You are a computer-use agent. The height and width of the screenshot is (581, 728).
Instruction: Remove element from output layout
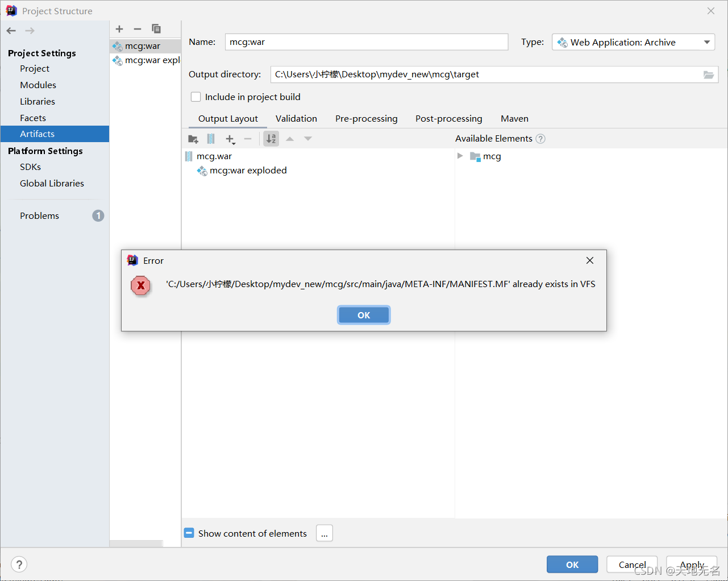click(248, 139)
